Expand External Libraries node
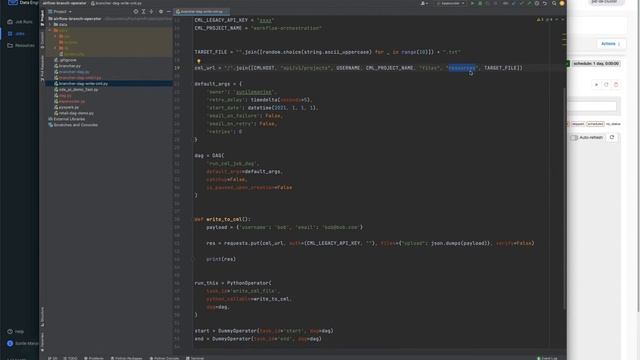The image size is (640, 360). tap(67, 119)
